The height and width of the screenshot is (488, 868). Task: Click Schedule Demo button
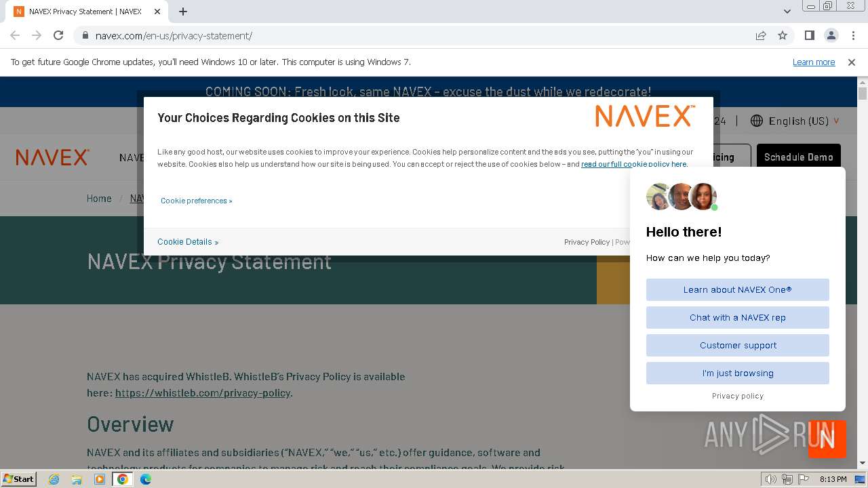[798, 157]
